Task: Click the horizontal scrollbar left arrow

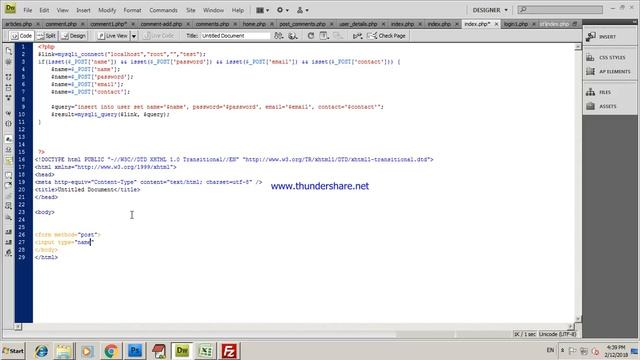Action: [18, 327]
